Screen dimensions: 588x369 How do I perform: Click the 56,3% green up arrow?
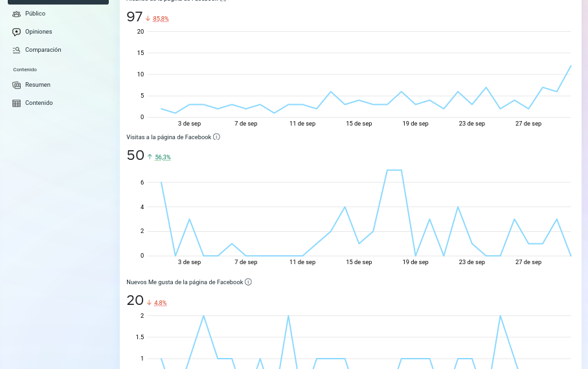(150, 157)
